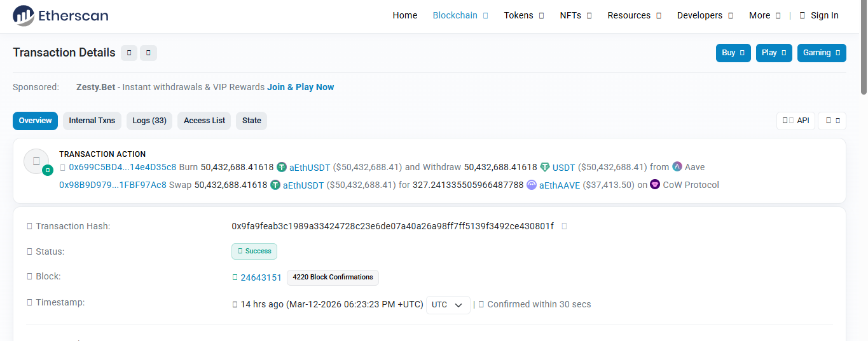Click the Transaction Hash help icon
Viewport: 868px width, 341px height.
(x=29, y=226)
